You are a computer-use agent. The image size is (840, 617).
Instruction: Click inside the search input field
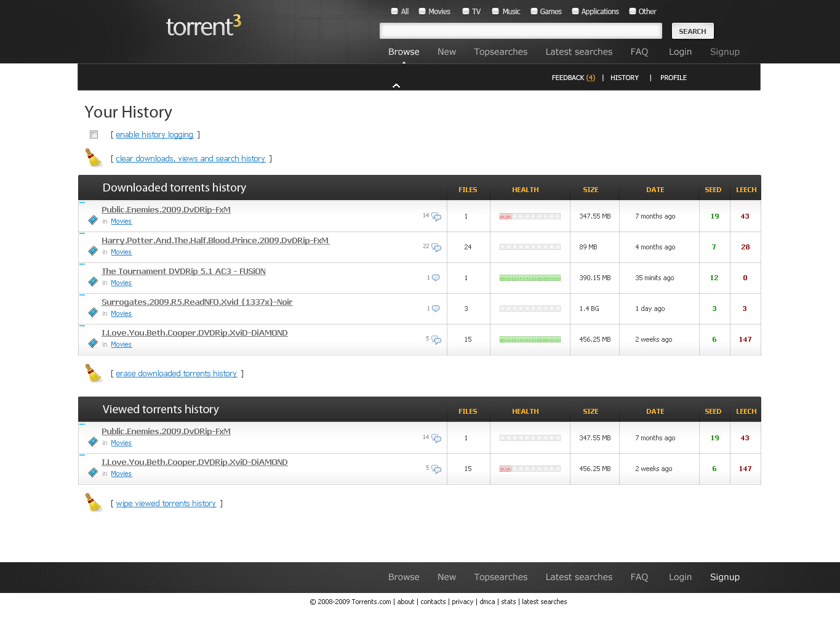(x=520, y=30)
